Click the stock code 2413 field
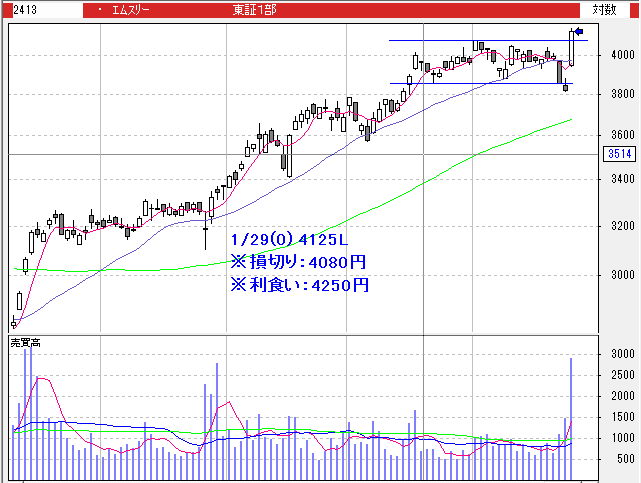 click(x=26, y=9)
